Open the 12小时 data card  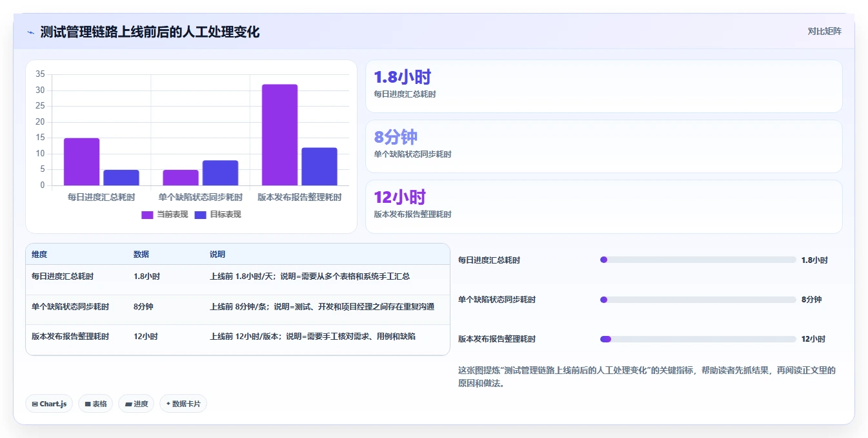point(604,207)
